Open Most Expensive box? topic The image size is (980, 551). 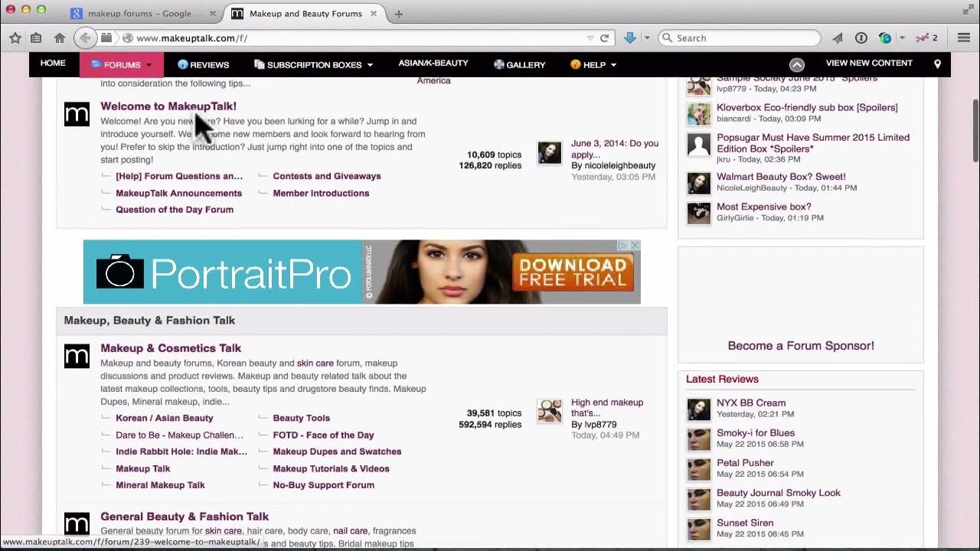[764, 207]
